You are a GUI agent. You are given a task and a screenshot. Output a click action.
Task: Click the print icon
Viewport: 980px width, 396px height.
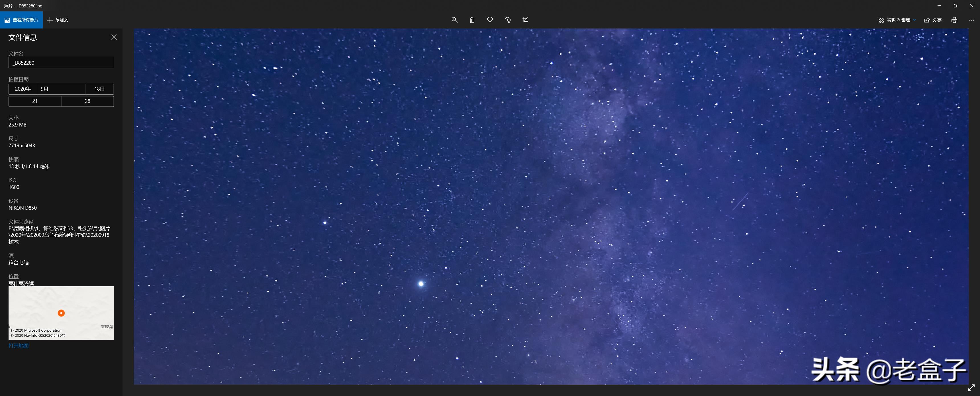coord(954,20)
